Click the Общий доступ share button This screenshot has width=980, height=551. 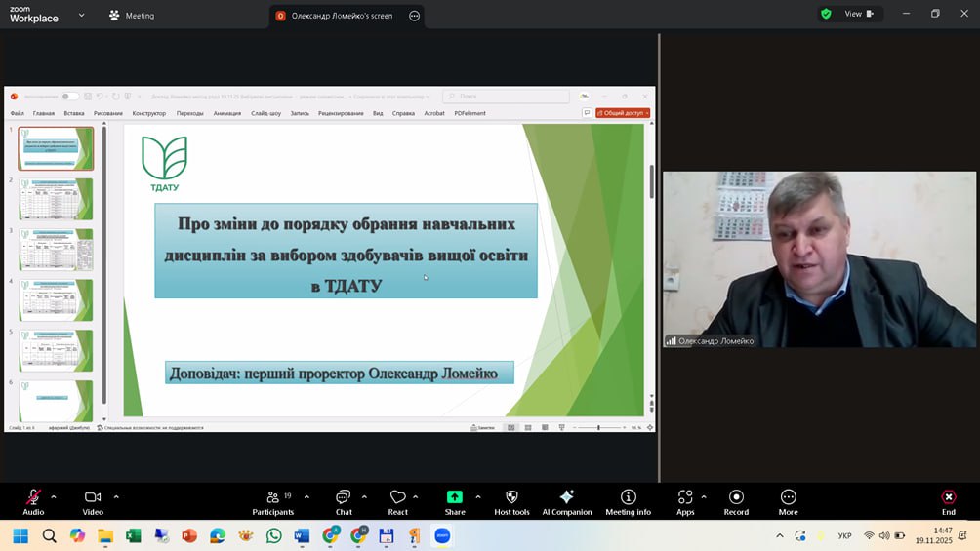pyautogui.click(x=623, y=113)
